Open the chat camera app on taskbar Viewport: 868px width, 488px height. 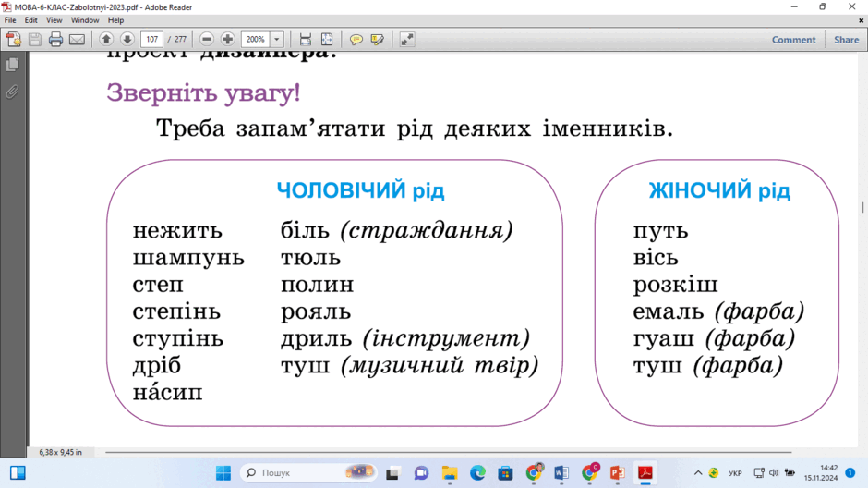point(421,473)
